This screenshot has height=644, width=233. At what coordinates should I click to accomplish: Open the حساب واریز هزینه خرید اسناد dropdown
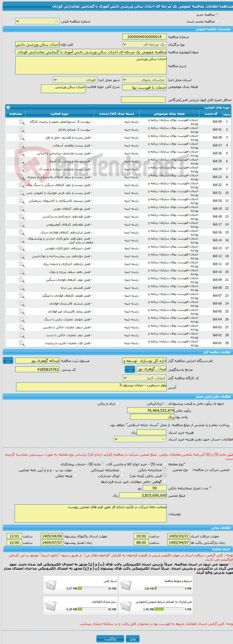140,439
